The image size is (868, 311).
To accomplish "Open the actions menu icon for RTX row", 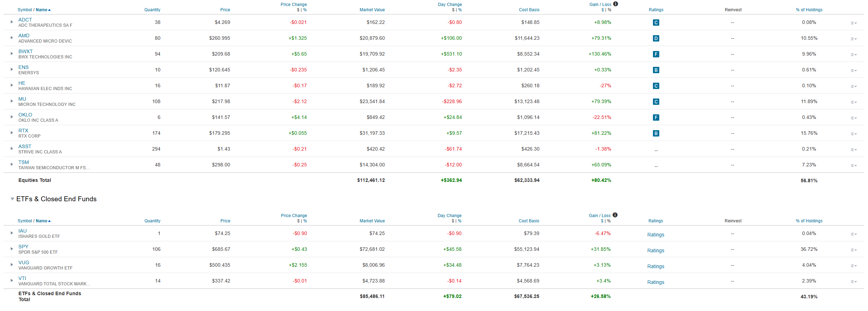I will point(854,134).
